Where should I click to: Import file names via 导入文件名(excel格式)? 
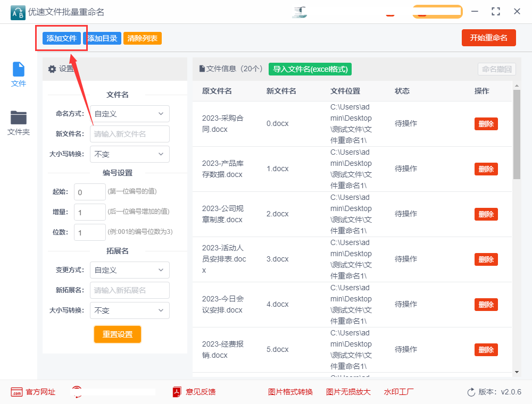pos(310,69)
